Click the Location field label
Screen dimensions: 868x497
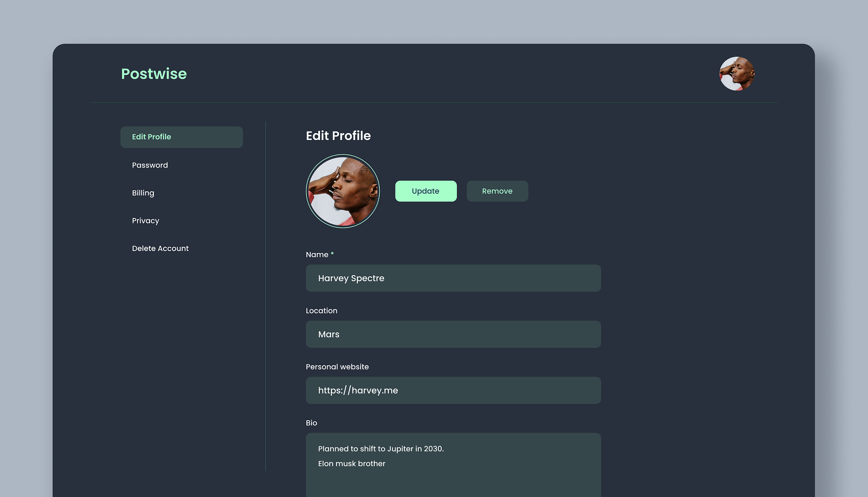321,310
